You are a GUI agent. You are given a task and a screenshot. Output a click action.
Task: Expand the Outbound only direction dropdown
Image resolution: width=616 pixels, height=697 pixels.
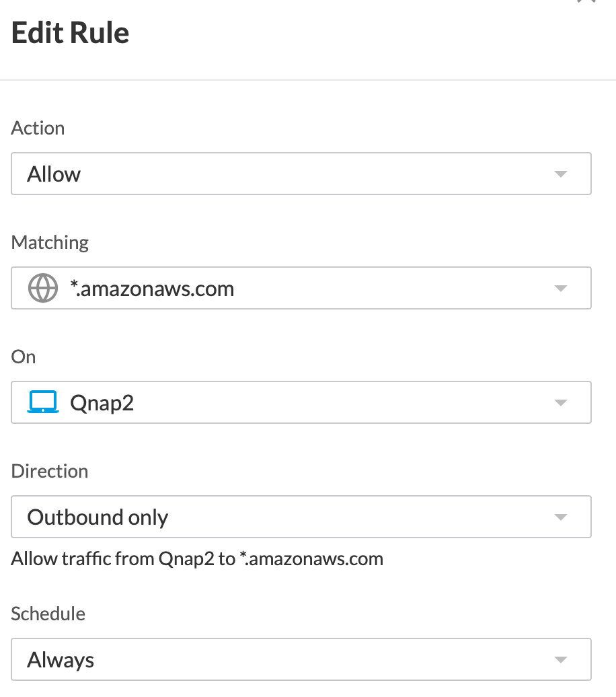[301, 517]
